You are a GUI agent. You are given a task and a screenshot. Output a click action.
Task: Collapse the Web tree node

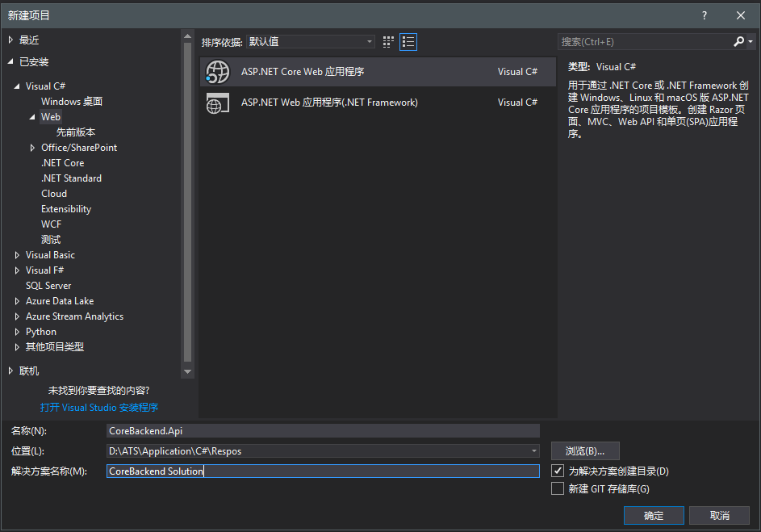coord(32,117)
